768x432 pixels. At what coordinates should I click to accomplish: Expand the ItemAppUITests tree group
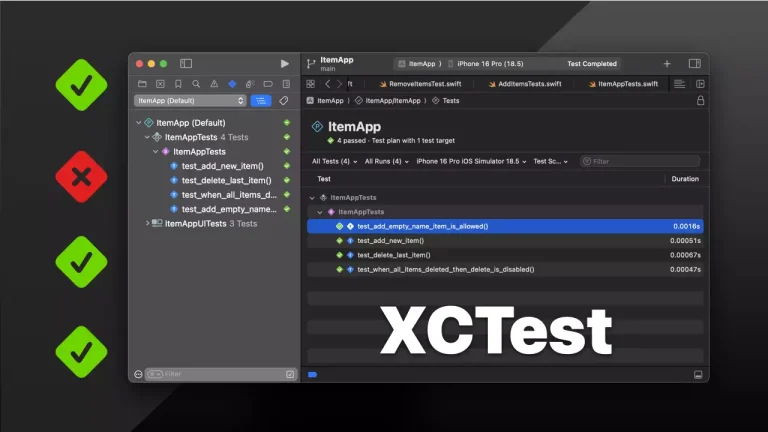147,223
